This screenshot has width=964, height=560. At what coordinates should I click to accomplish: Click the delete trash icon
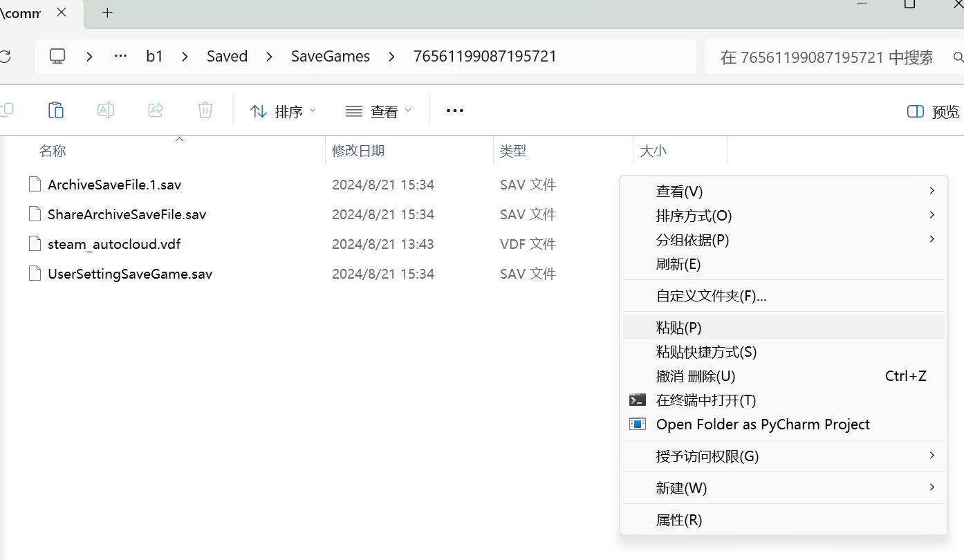(205, 111)
